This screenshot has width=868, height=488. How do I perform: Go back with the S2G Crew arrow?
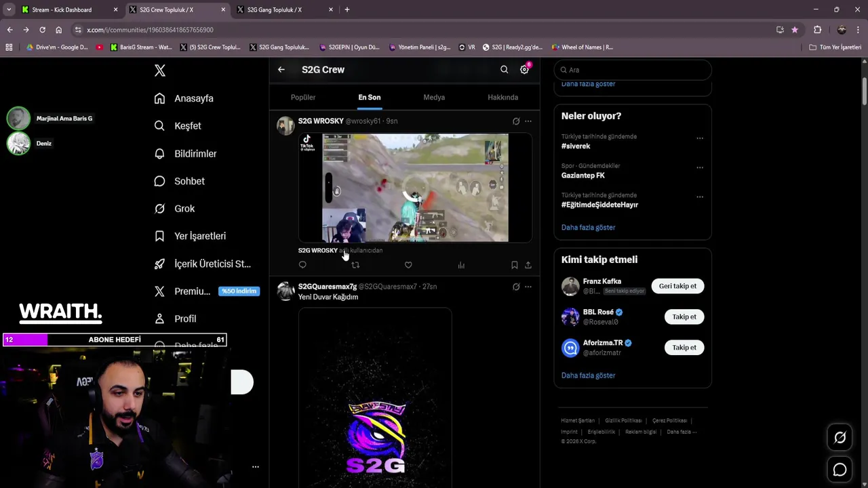point(281,69)
